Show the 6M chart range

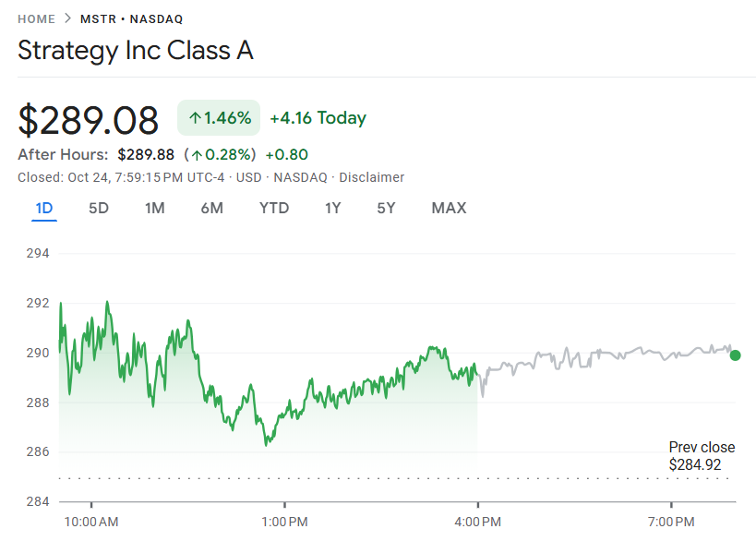211,208
